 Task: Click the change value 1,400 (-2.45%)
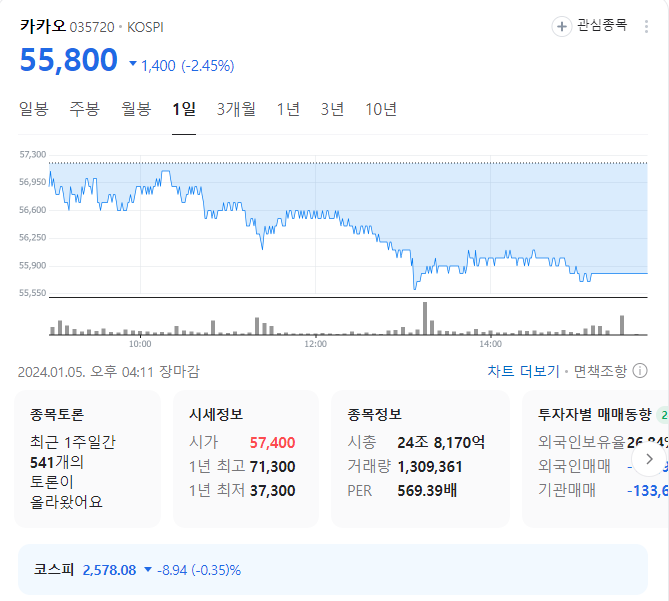coord(187,66)
